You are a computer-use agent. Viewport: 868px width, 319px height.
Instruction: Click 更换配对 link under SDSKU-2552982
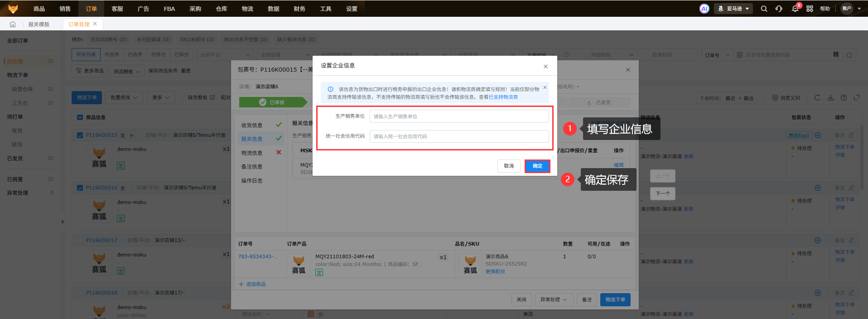495,271
